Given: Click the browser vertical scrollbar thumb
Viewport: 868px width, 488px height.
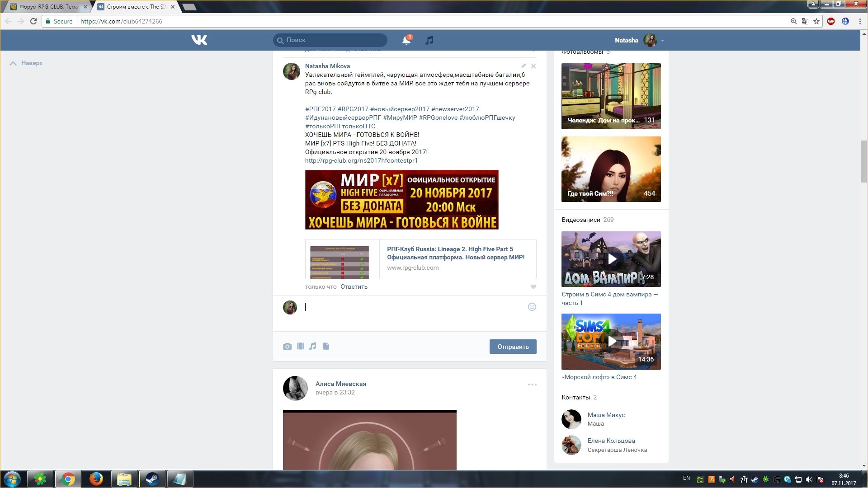Looking at the screenshot, I should (x=864, y=161).
